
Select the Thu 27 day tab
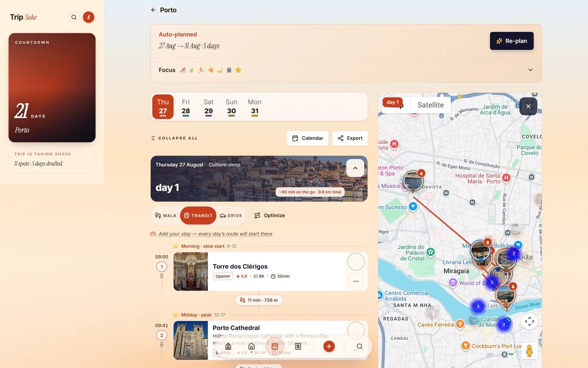pyautogui.click(x=163, y=107)
